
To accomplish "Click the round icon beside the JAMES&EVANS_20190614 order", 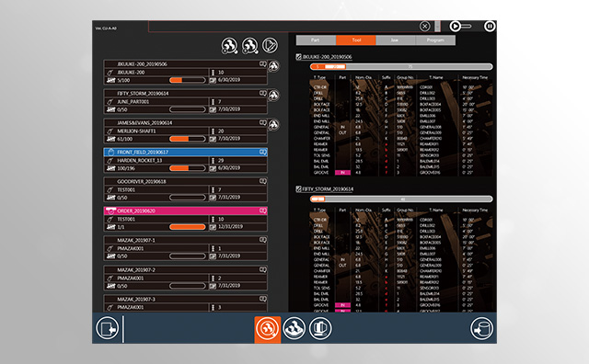I will [273, 125].
